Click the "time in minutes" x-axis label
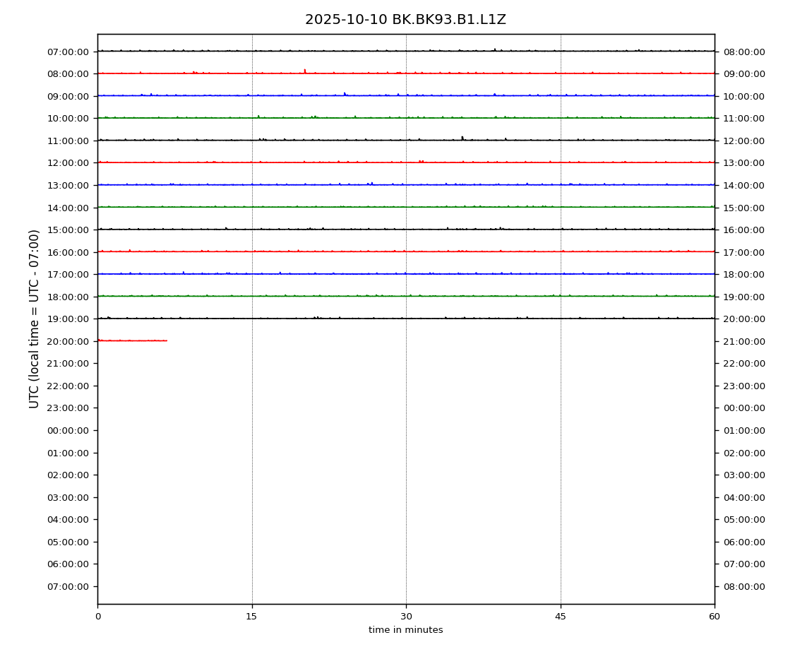The height and width of the screenshot is (671, 812). pos(405,630)
